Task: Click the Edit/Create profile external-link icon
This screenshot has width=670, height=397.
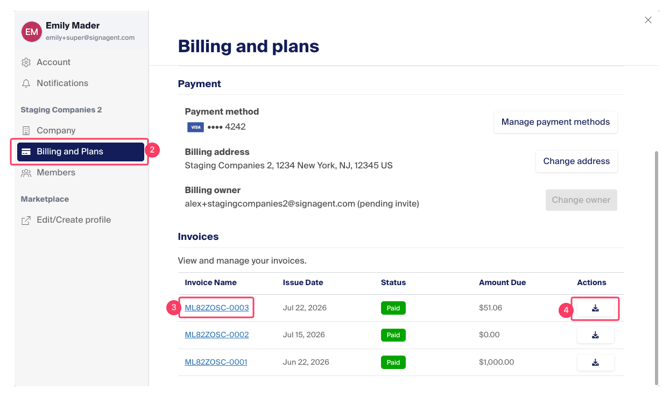Action: tap(26, 220)
